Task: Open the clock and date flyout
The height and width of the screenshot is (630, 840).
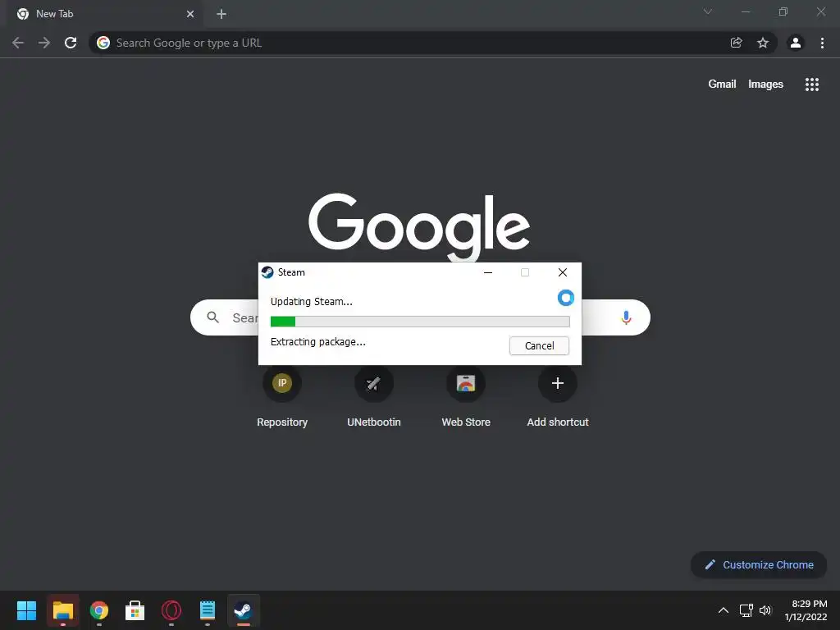Action: coord(806,610)
